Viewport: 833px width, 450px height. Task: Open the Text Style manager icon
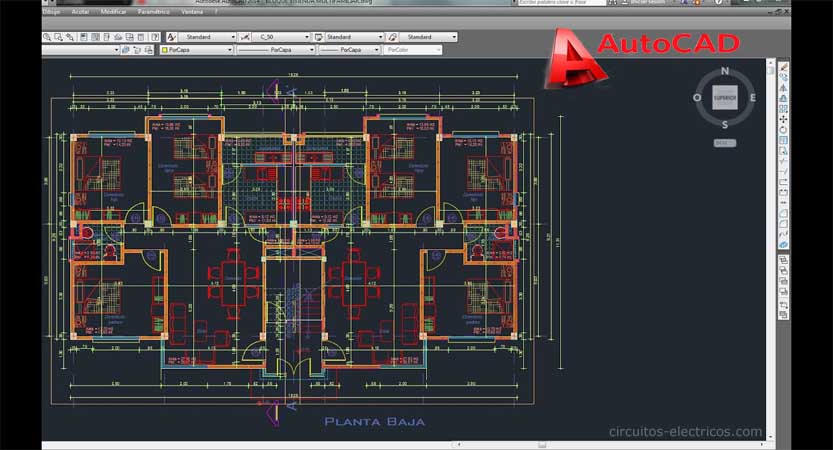(171, 37)
